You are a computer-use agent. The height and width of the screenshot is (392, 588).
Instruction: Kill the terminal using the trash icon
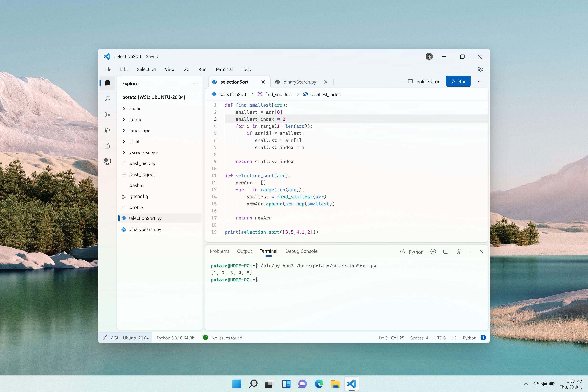tap(458, 252)
